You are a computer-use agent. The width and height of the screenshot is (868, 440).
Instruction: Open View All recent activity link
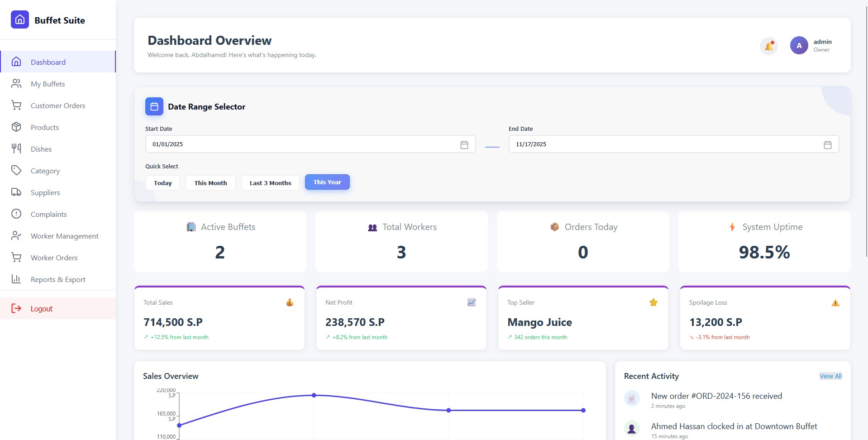tap(830, 376)
